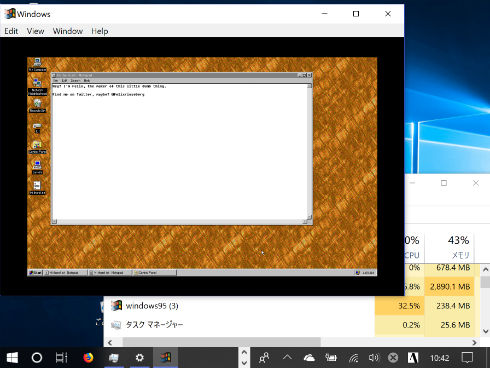Open the Edit menu

click(x=11, y=31)
